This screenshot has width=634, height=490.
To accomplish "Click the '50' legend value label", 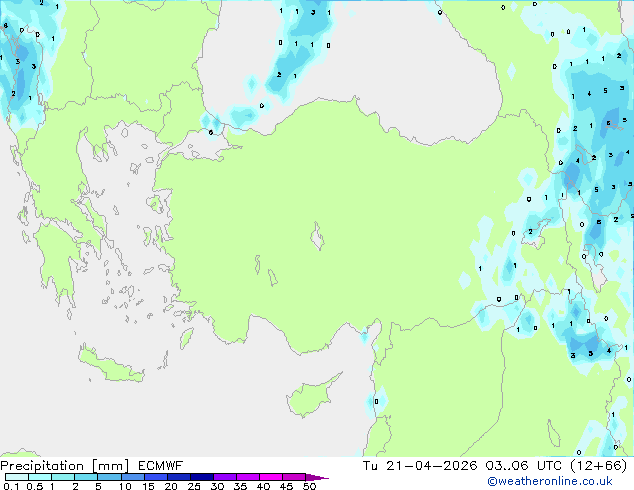I will (x=309, y=486).
